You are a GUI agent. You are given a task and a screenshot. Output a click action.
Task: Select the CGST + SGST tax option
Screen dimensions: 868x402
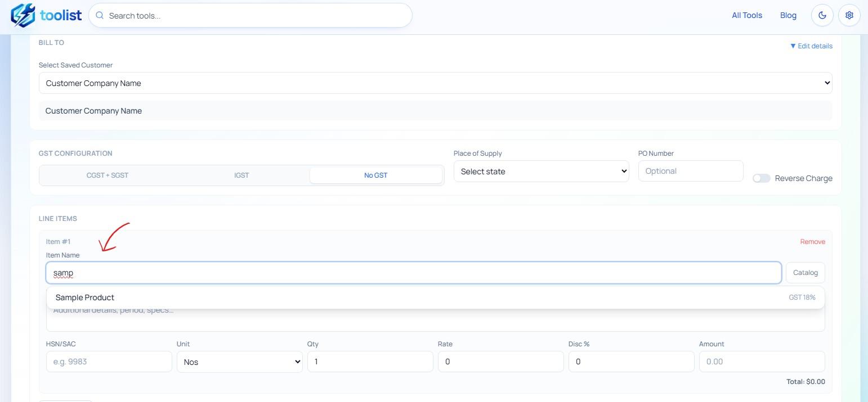pos(107,175)
